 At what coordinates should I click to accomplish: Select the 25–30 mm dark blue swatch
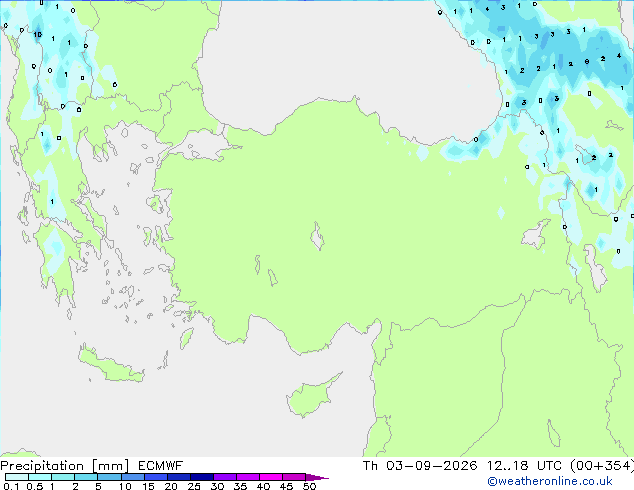(x=201, y=477)
